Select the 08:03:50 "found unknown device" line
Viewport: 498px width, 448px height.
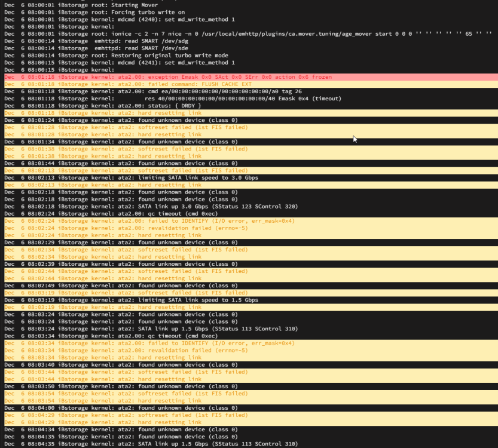251,386
